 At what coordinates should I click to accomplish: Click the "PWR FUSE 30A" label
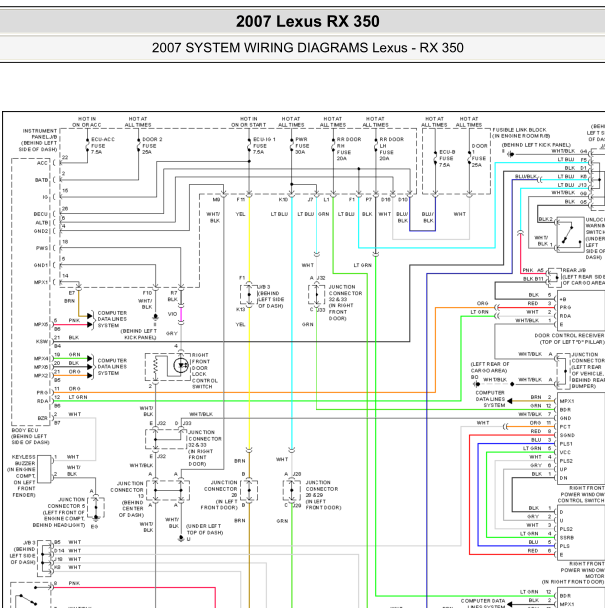coord(303,145)
